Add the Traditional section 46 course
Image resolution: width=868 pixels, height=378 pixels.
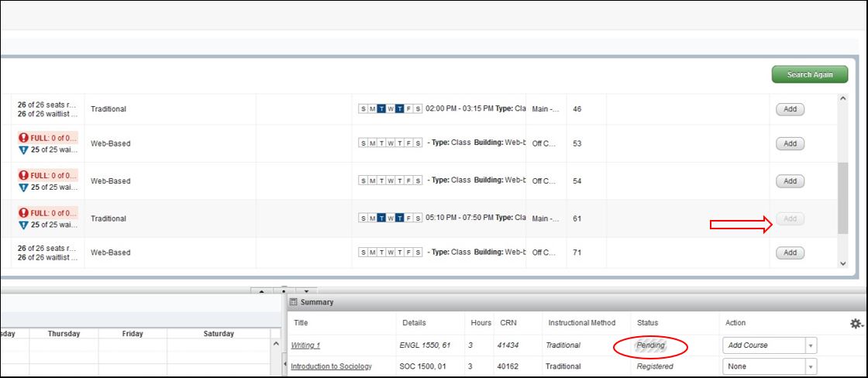790,109
